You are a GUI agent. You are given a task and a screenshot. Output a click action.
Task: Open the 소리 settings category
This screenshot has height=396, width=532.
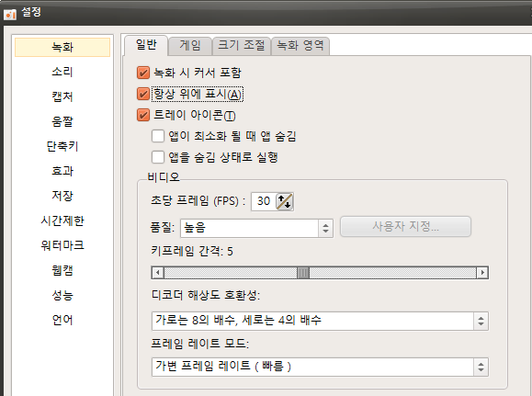[x=62, y=72]
